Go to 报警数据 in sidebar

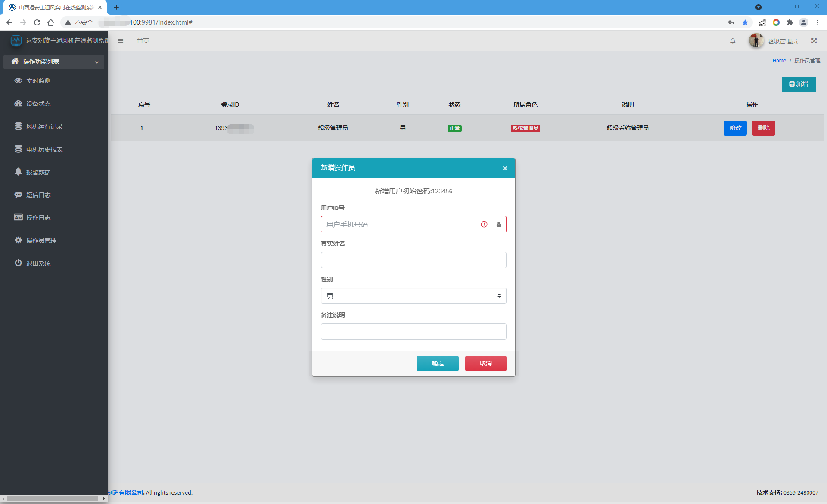coord(38,172)
